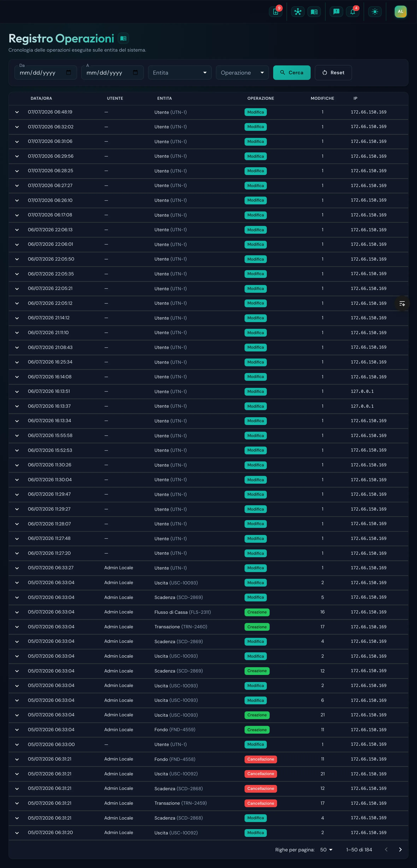Open the feedback message alert icon
Viewport: 417px width, 868px height.
[x=336, y=12]
